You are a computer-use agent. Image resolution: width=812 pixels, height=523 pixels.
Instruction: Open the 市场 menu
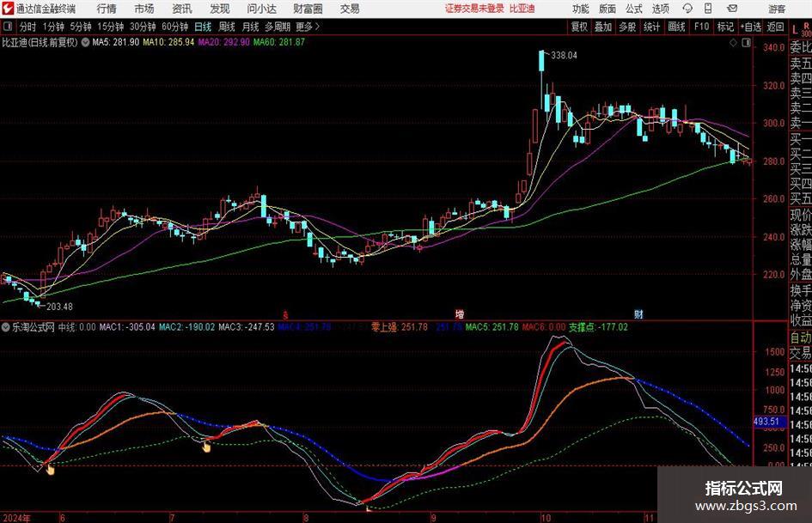[x=144, y=9]
